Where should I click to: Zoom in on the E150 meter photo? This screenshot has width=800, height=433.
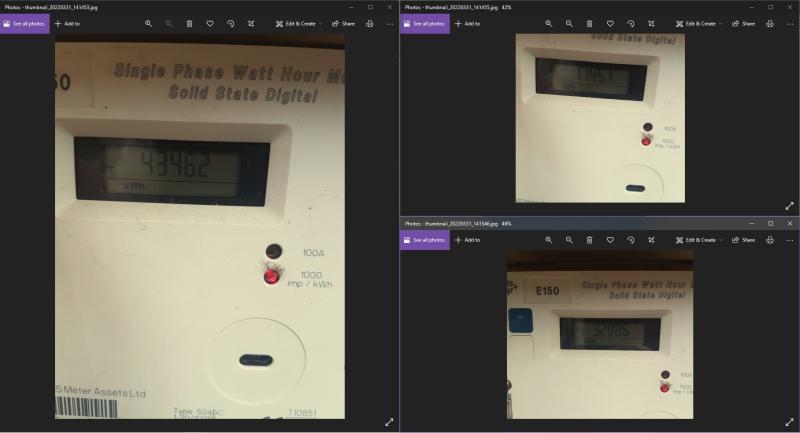point(548,240)
